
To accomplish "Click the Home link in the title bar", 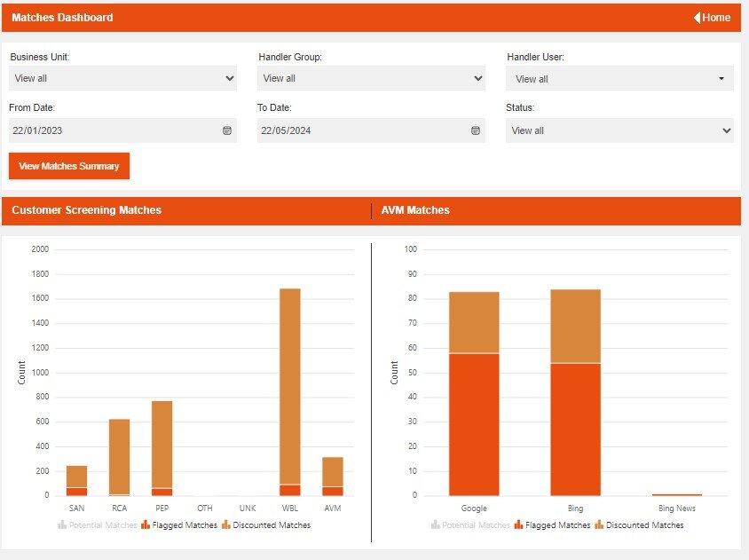I will point(717,17).
